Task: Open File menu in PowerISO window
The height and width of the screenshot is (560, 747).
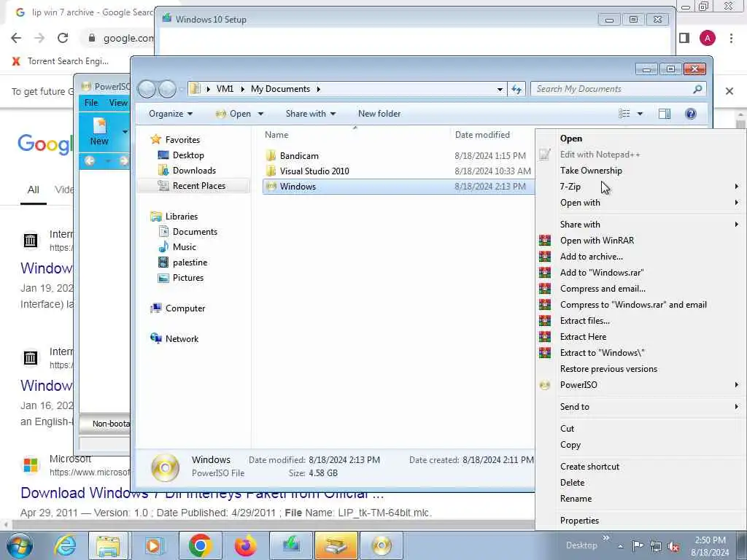Action: pyautogui.click(x=91, y=103)
